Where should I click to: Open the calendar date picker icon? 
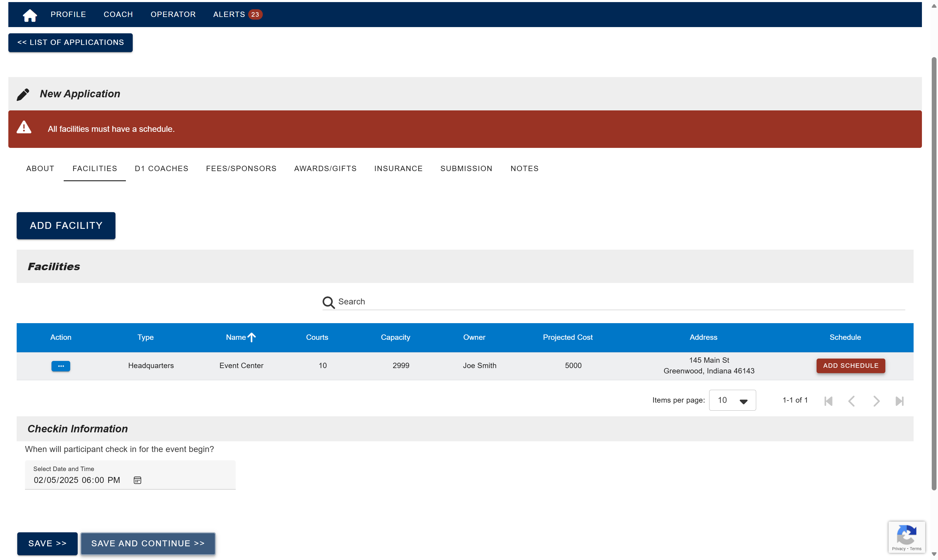pos(137,480)
